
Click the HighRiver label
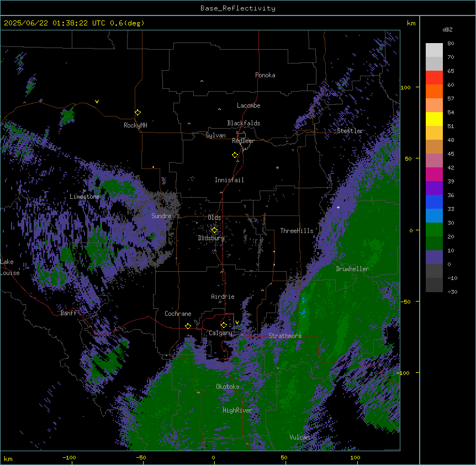pos(237,410)
